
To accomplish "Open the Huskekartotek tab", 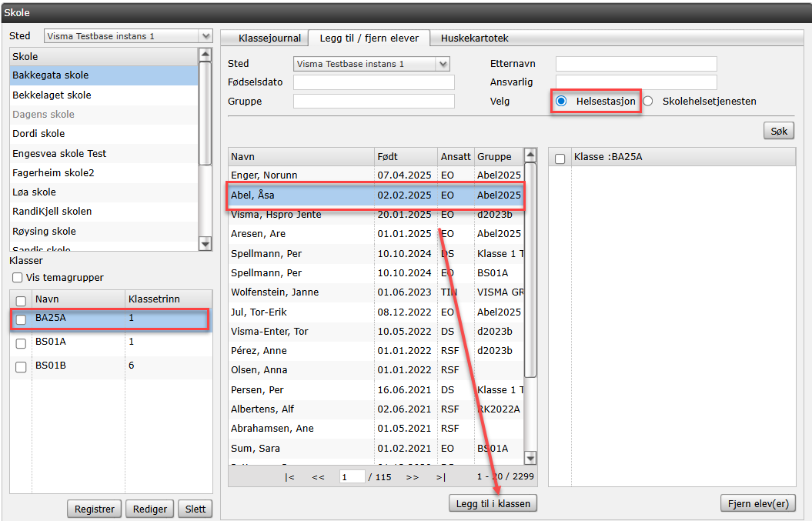I will click(474, 38).
